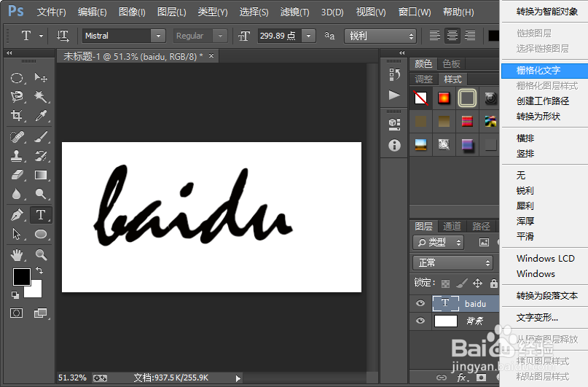Lock all layer attributes
The image size is (588, 387).
pyautogui.click(x=493, y=283)
